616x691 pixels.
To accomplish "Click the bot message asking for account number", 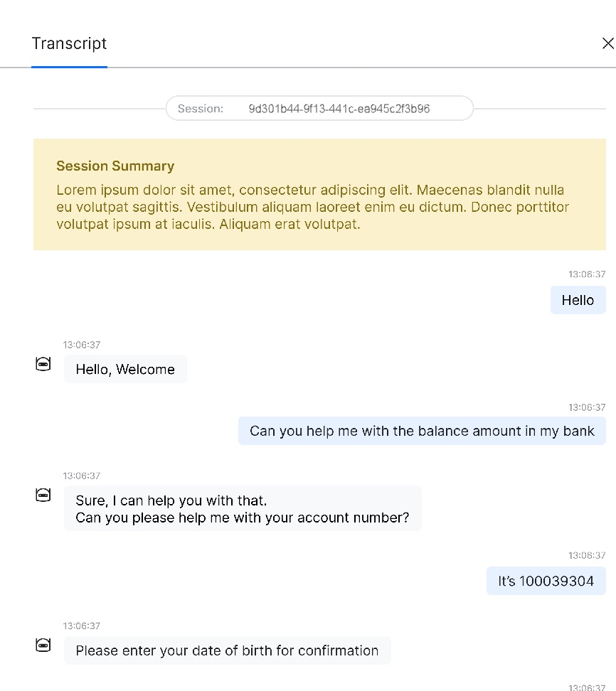I will click(243, 509).
